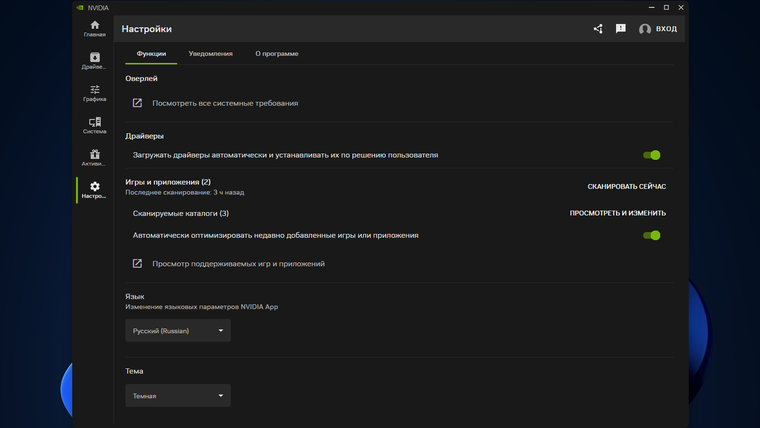
Task: Click Последнее сканирование: 3 ч назад text
Action: click(185, 192)
